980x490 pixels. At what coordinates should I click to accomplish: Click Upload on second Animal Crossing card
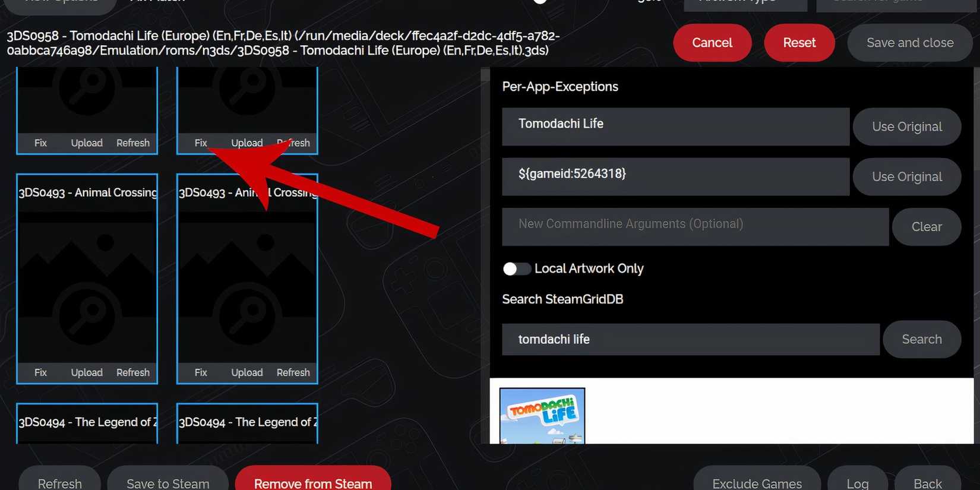(247, 372)
